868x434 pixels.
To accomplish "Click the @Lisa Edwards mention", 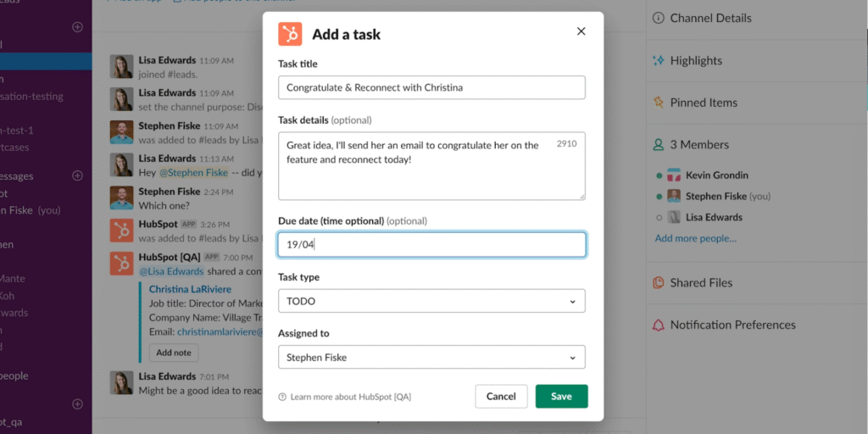I will point(171,271).
